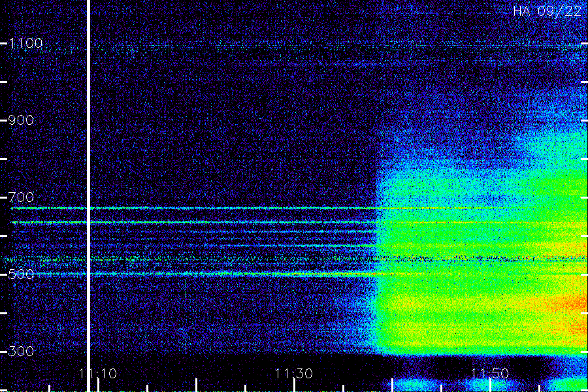Click the 11:30 time axis label
This screenshot has width=588, height=392.
coord(293,374)
